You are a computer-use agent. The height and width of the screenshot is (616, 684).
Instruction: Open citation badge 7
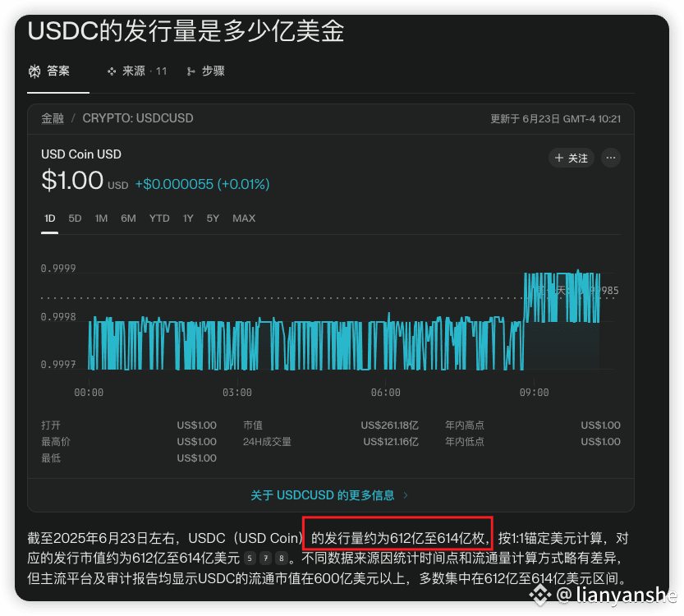(265, 558)
